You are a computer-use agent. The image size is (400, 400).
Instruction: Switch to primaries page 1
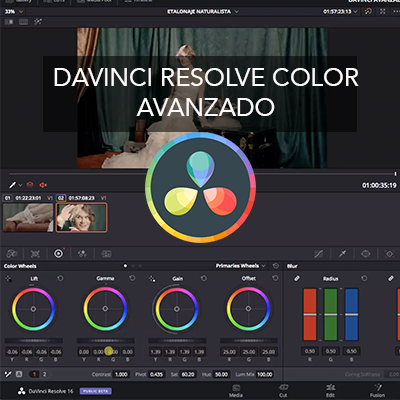[x=34, y=374]
